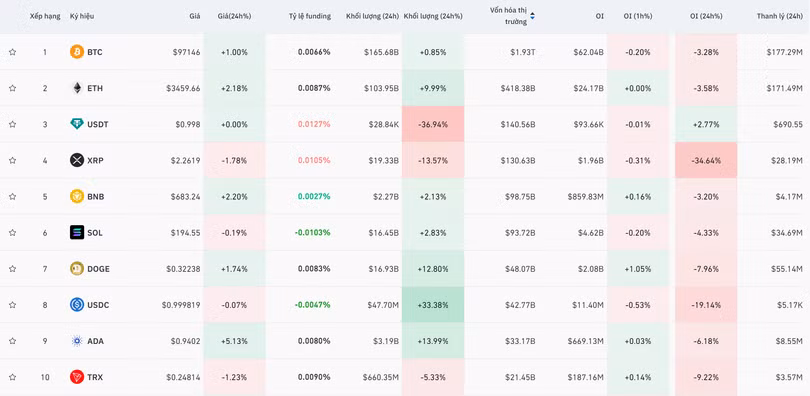810x396 pixels.
Task: Sort by Ký hiệu column header
Action: pyautogui.click(x=82, y=17)
